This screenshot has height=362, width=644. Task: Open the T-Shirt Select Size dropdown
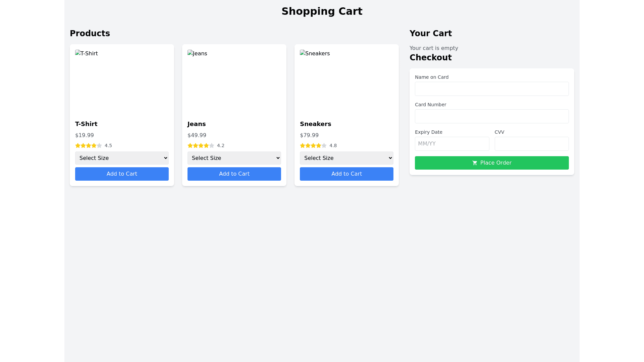click(x=122, y=158)
